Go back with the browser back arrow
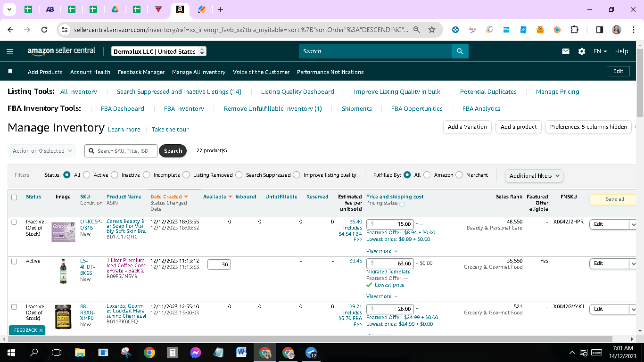 coord(10,30)
